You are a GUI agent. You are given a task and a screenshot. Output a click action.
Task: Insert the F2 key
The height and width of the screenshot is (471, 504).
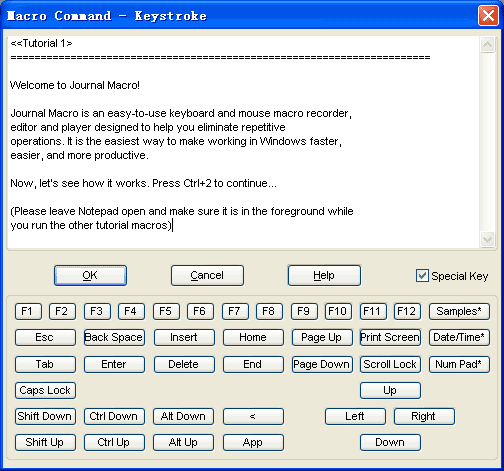(x=62, y=311)
